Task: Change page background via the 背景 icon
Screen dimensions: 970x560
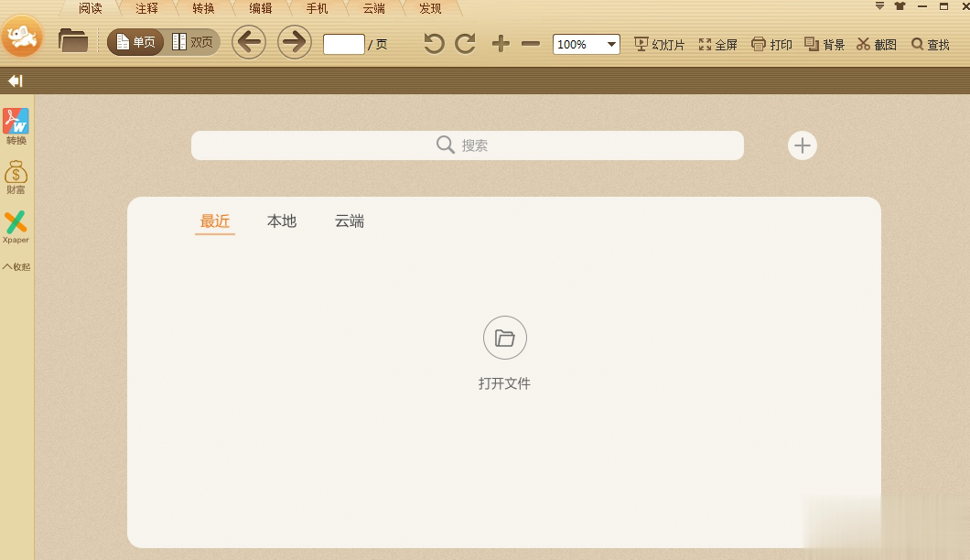Action: (824, 43)
